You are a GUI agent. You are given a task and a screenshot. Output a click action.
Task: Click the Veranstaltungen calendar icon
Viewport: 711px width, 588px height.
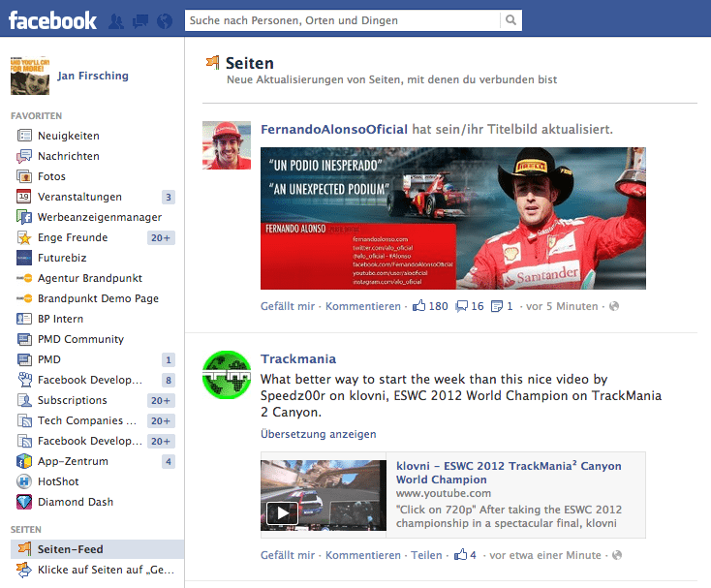tap(24, 197)
